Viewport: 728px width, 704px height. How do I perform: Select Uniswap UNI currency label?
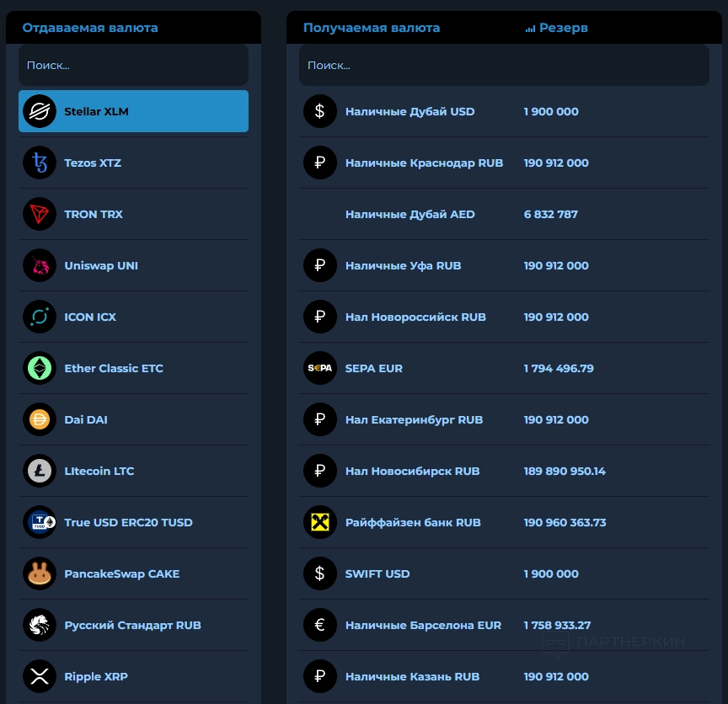pyautogui.click(x=101, y=265)
